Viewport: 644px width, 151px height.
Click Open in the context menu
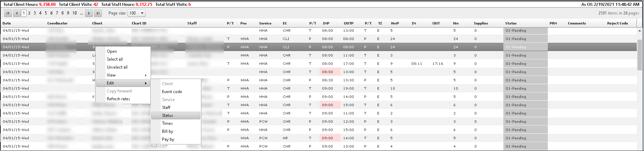[112, 51]
